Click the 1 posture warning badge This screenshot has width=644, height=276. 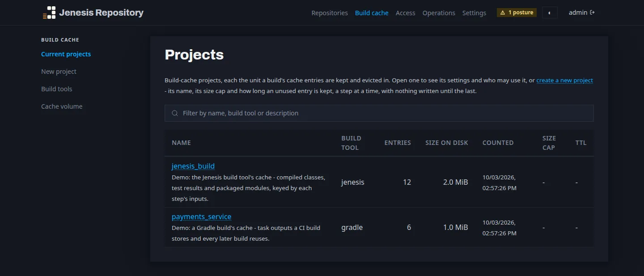[x=517, y=13]
